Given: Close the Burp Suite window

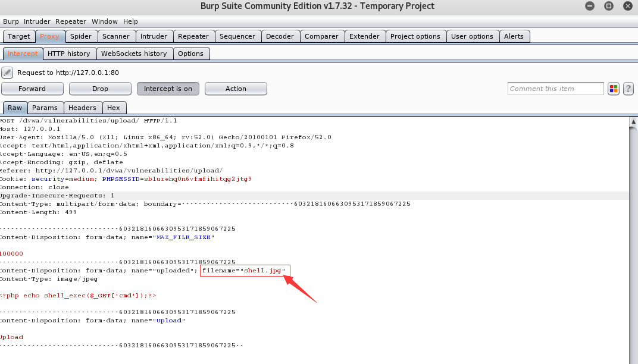Looking at the screenshot, I should click(x=628, y=6).
